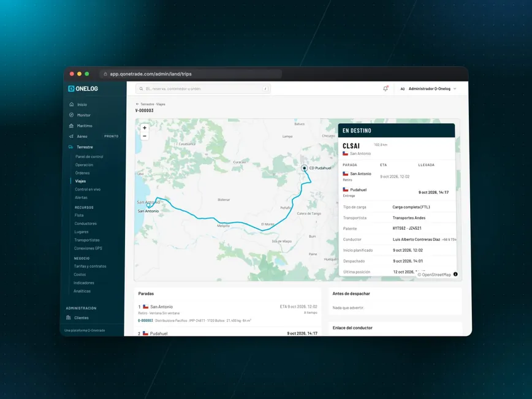Open Lugares under Recursos
Image resolution: width=532 pixels, height=399 pixels.
[x=82, y=232]
